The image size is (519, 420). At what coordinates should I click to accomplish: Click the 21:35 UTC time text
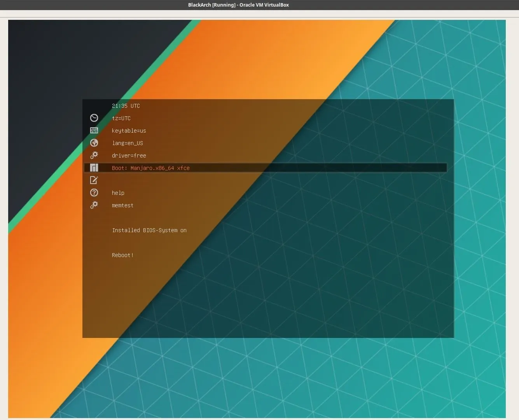point(126,106)
